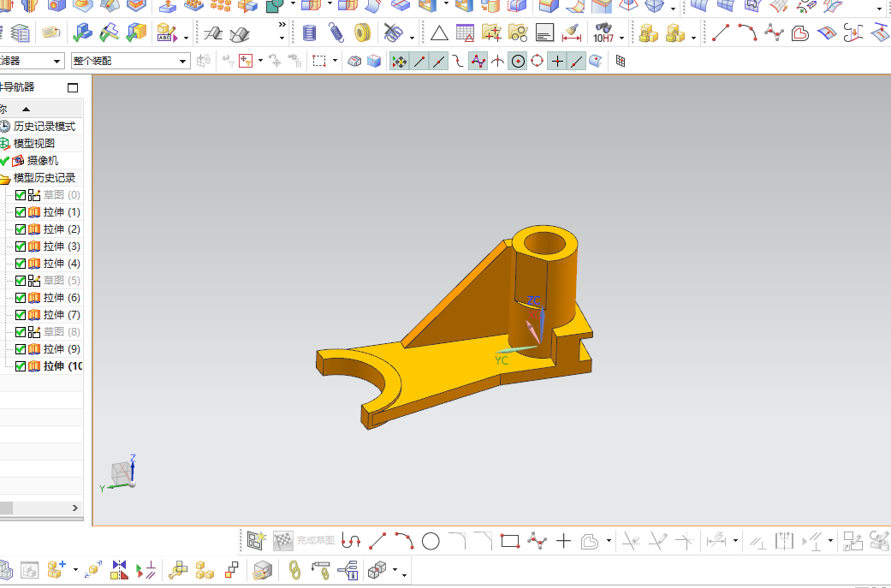This screenshot has width=891, height=588.
Task: Click the notes text box icon
Action: 544,33
